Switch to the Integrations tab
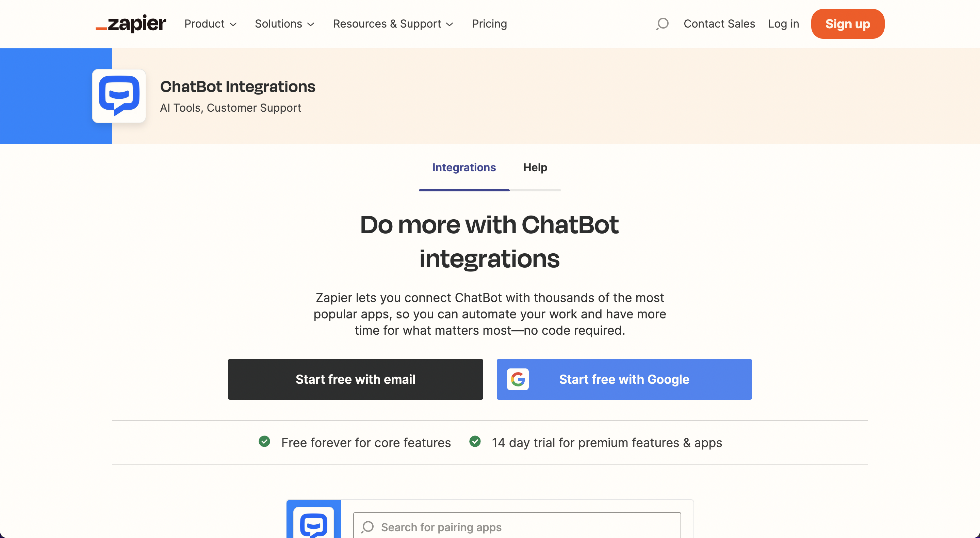The height and width of the screenshot is (538, 980). pyautogui.click(x=464, y=168)
